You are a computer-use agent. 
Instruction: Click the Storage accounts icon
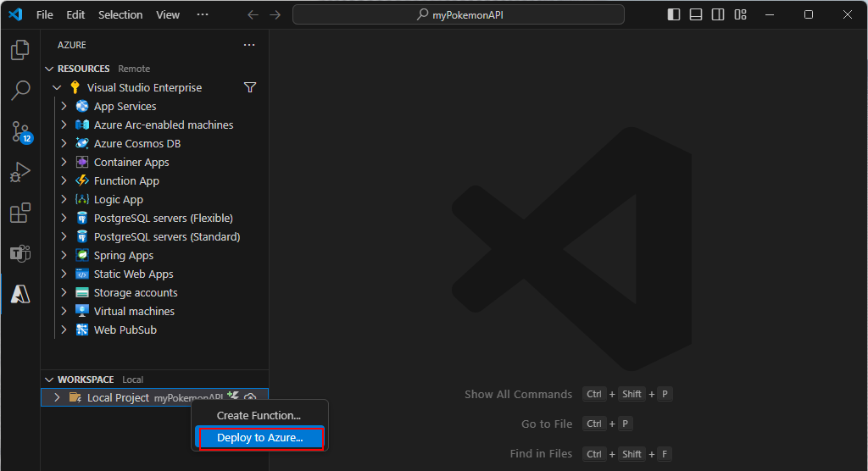82,293
